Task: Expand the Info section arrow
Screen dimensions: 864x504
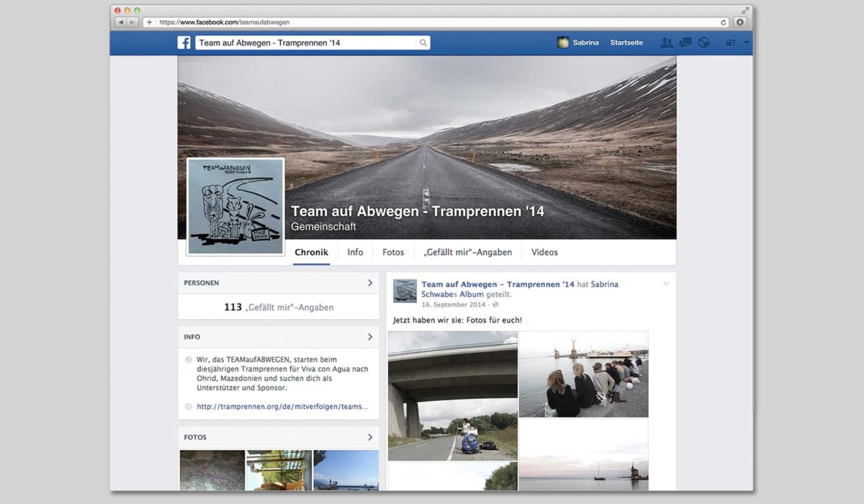Action: [370, 337]
